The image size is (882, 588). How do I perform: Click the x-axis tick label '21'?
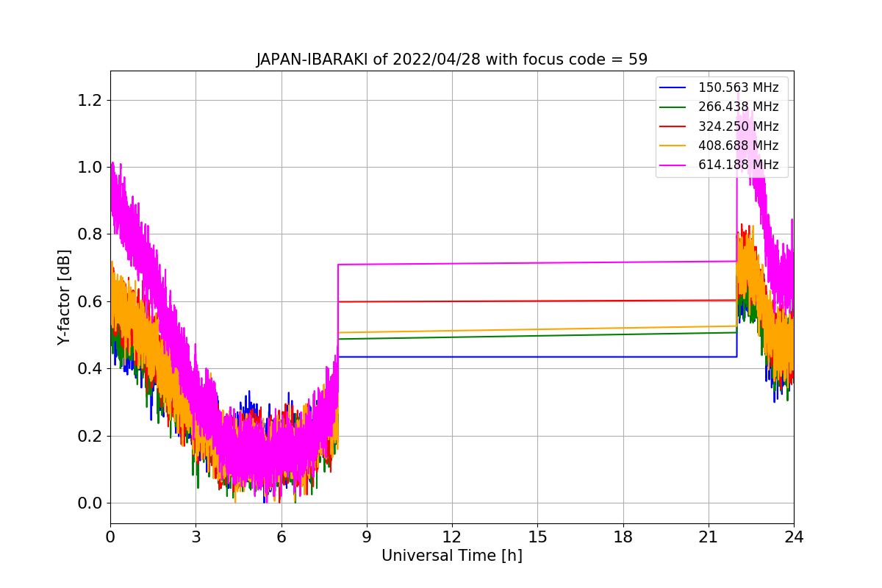(709, 537)
